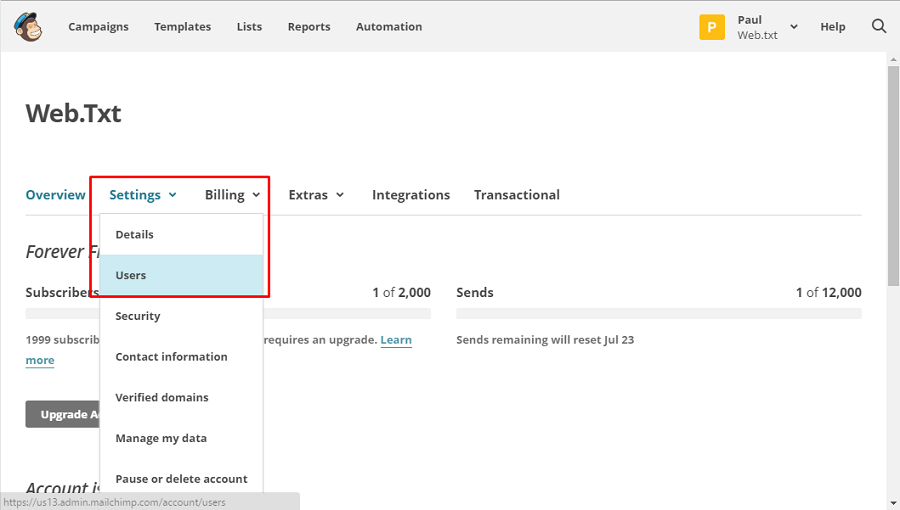Select Security in Settings menu
The width and height of the screenshot is (900, 510).
[x=181, y=316]
